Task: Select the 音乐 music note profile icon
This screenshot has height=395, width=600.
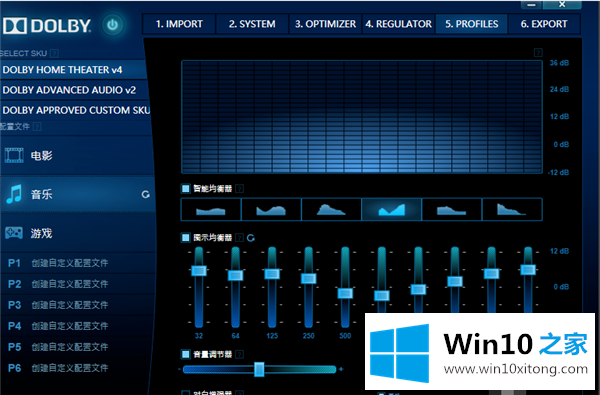Action: [14, 194]
